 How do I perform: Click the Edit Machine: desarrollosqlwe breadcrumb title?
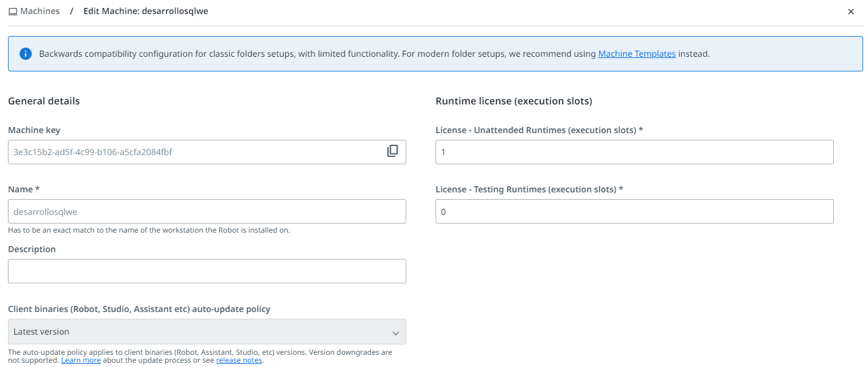[x=145, y=12]
